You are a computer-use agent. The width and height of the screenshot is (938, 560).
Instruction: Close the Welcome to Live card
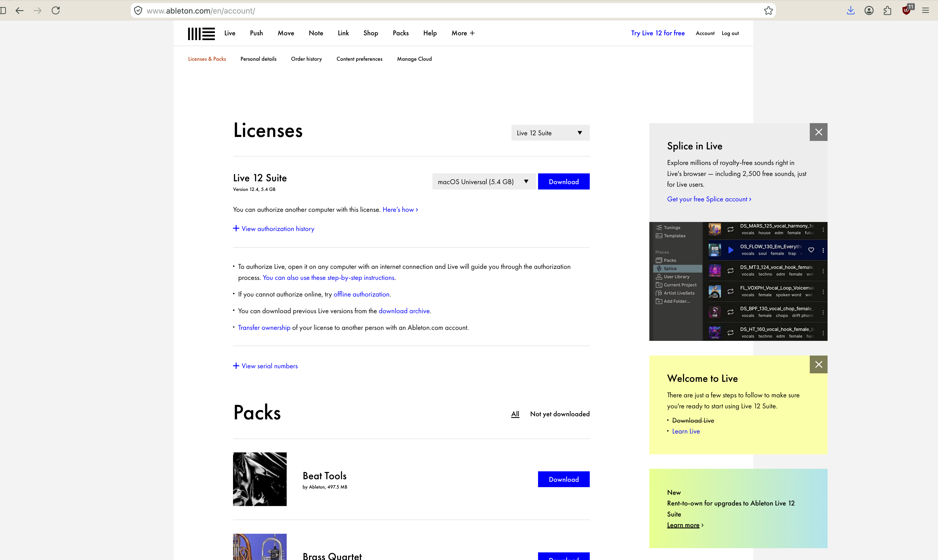point(819,365)
